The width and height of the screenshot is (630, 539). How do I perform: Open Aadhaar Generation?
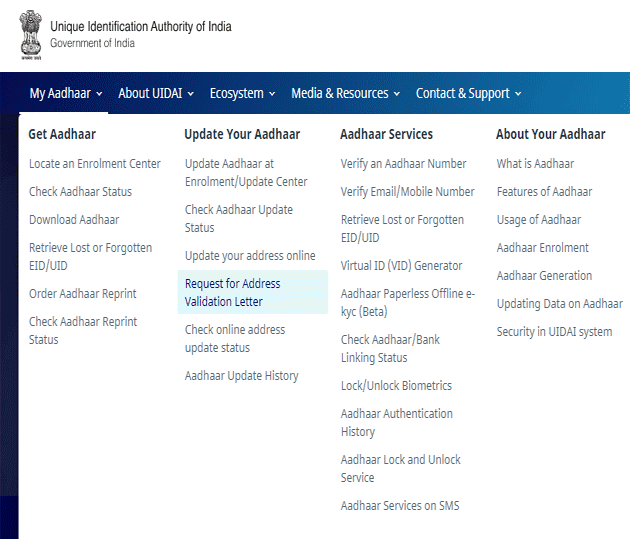544,276
